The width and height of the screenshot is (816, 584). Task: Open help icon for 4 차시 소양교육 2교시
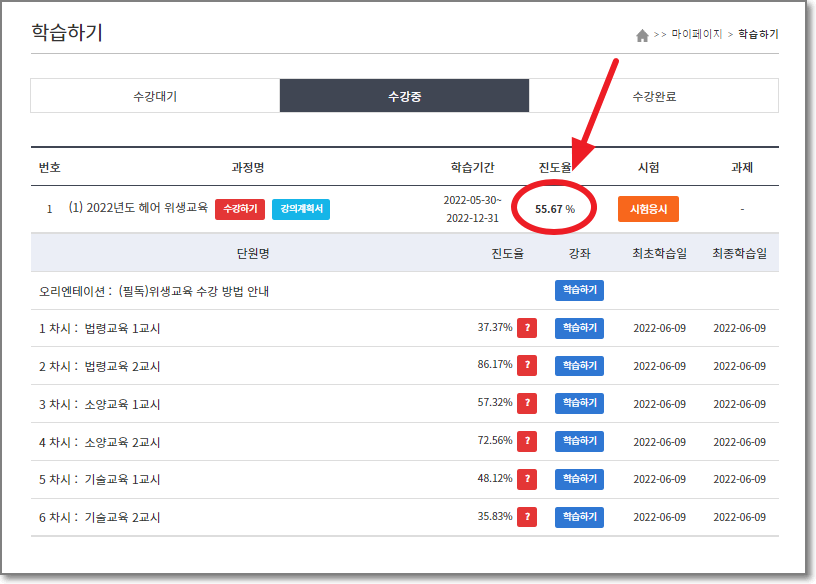coord(527,441)
